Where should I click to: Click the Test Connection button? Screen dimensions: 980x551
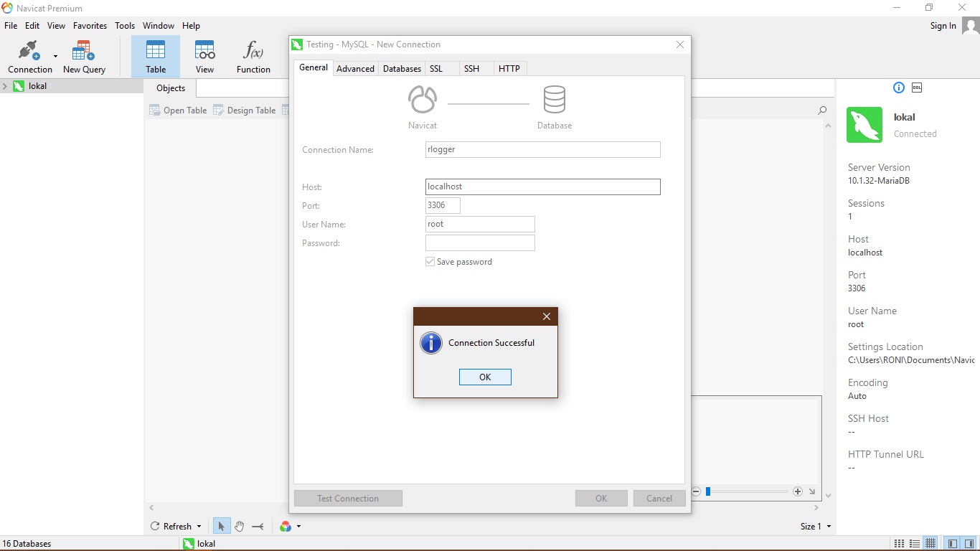pos(348,499)
